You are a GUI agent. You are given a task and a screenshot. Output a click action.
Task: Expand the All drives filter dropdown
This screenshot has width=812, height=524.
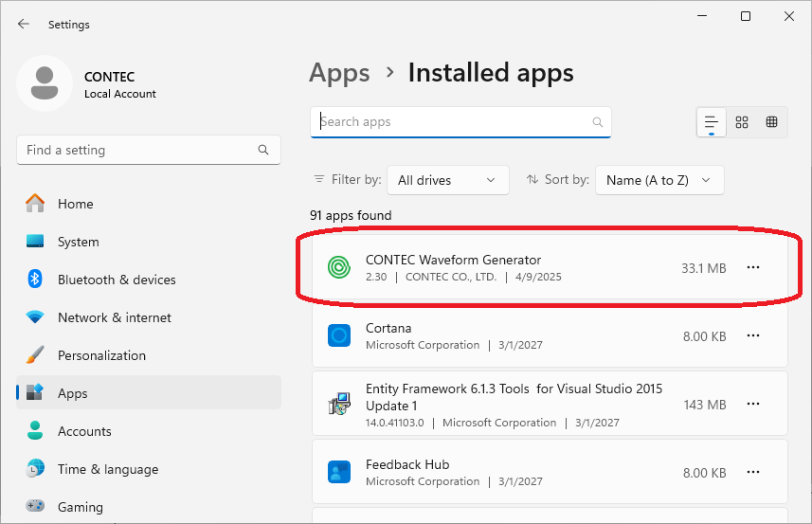pos(448,180)
